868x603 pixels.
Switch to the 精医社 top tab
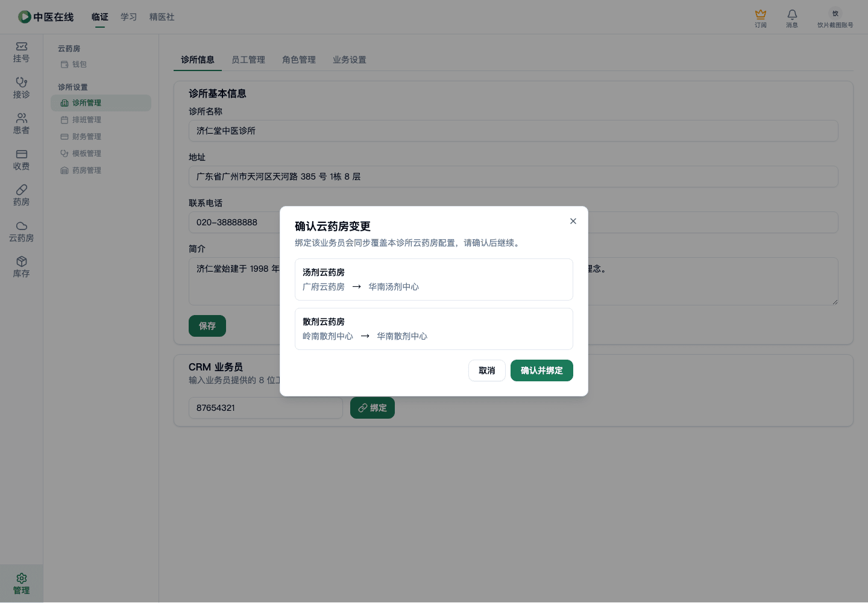(x=162, y=17)
